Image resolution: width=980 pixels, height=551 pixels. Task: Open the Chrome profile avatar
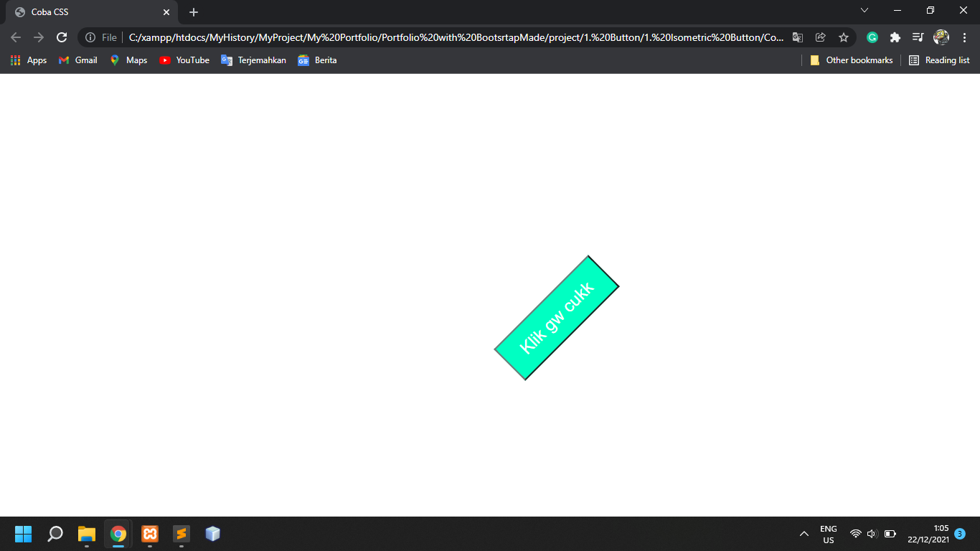[941, 37]
